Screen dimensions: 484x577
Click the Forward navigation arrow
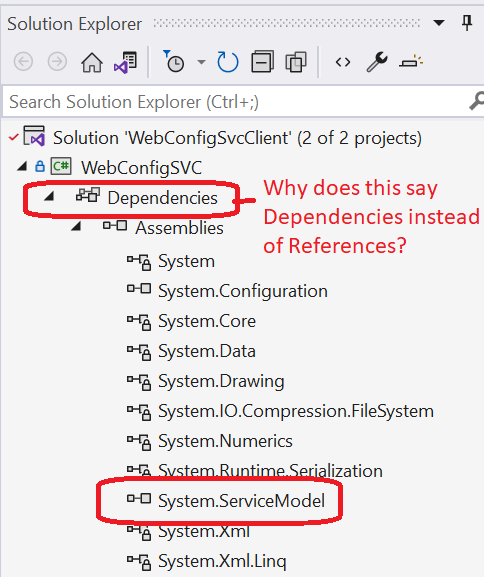[x=57, y=62]
